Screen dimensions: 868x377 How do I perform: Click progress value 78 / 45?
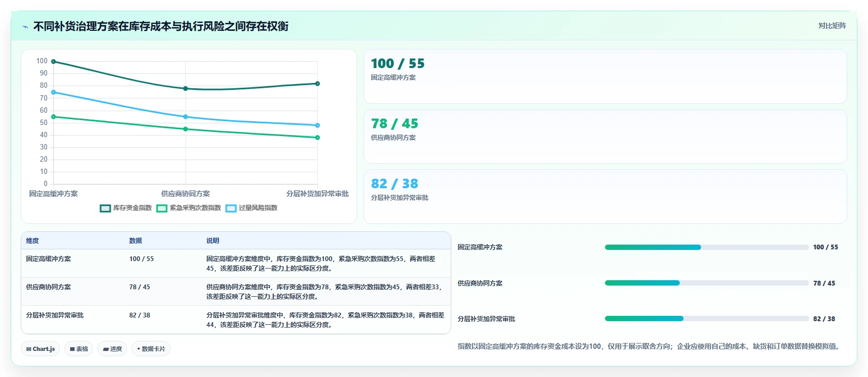(824, 283)
